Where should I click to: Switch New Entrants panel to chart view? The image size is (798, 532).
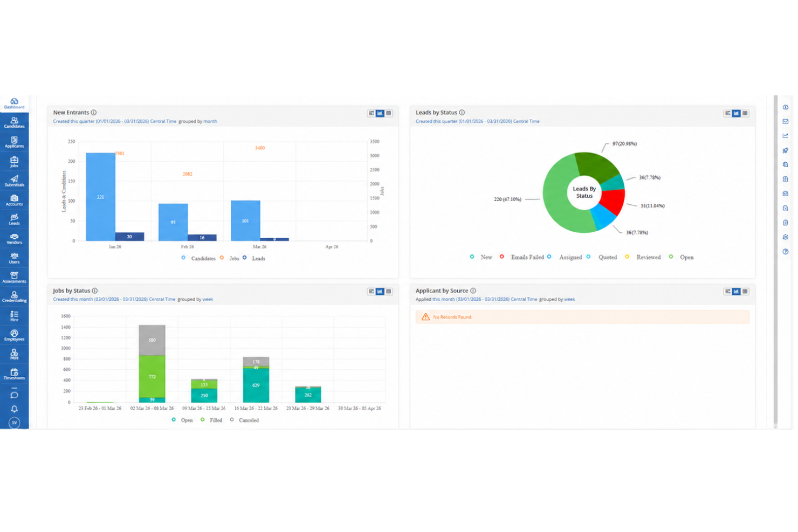pyautogui.click(x=380, y=113)
